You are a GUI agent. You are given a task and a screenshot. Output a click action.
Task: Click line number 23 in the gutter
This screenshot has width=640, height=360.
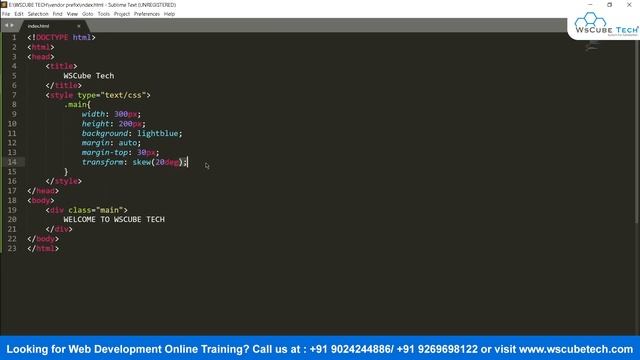(x=12, y=249)
